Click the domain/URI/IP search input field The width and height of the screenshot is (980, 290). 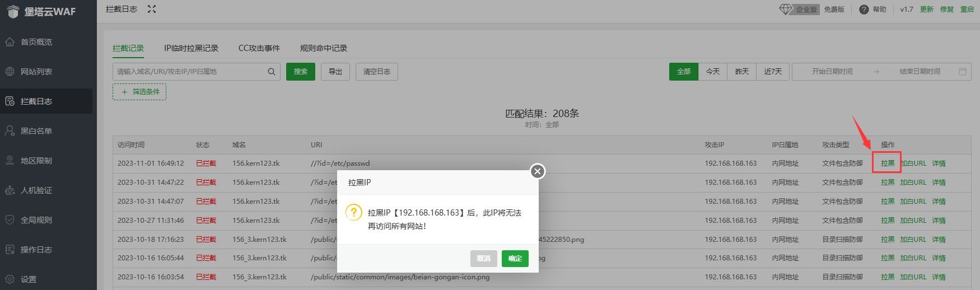point(189,72)
